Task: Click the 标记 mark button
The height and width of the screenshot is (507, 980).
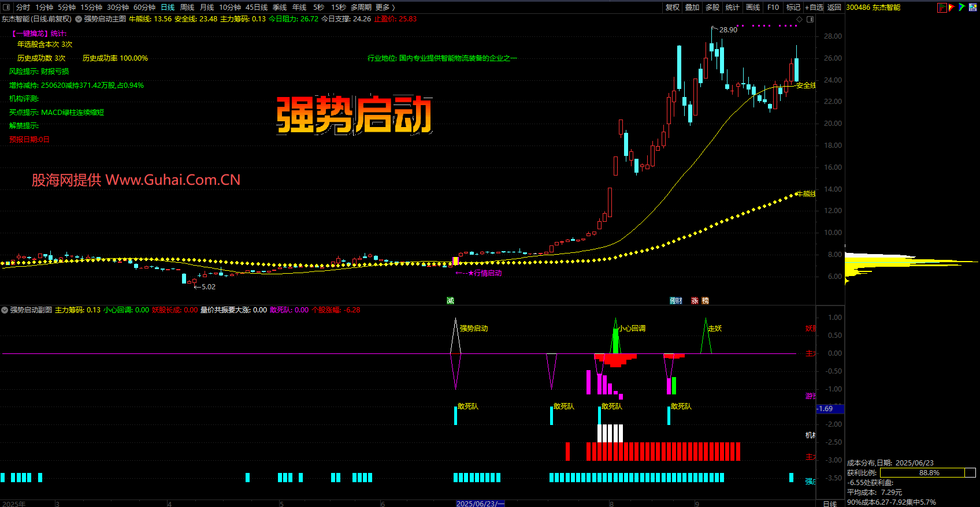Action: point(793,7)
